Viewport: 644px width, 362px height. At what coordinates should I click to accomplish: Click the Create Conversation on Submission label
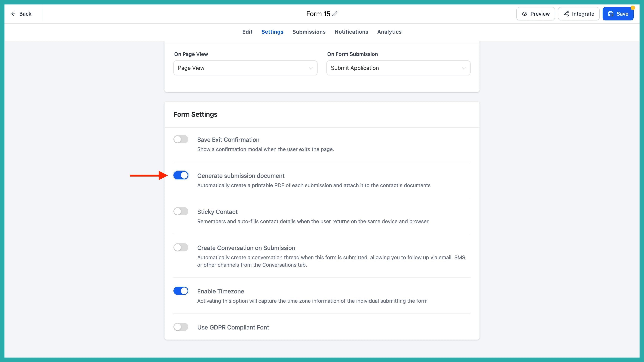246,248
